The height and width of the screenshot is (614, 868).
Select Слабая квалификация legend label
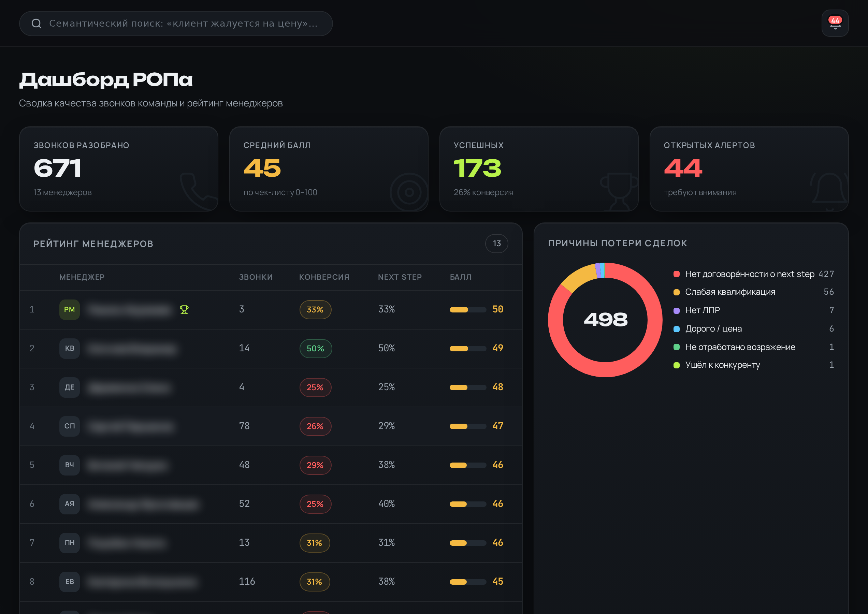click(x=730, y=292)
